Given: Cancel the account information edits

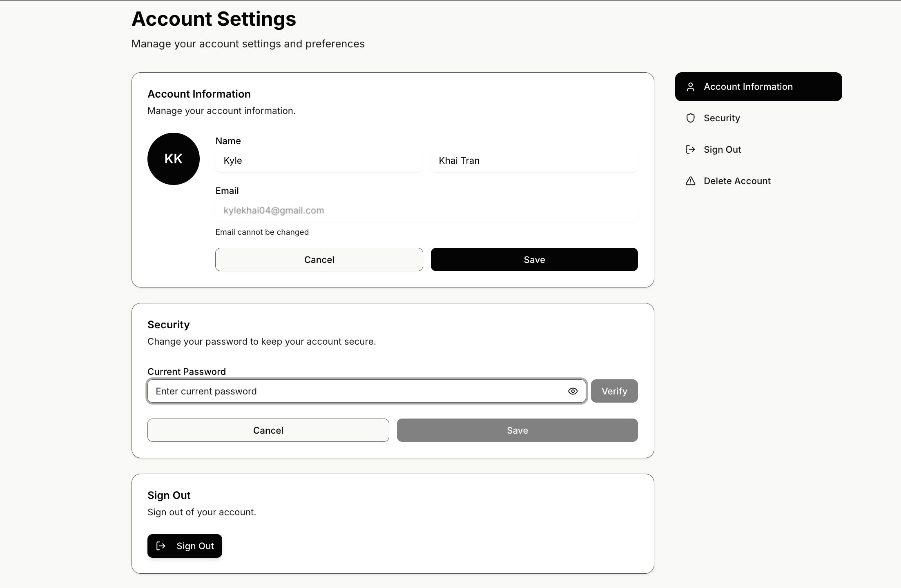Looking at the screenshot, I should point(319,260).
